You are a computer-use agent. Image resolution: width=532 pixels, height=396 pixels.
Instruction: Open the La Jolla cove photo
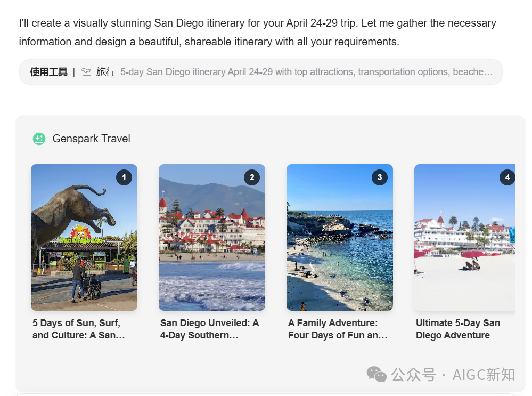(340, 237)
